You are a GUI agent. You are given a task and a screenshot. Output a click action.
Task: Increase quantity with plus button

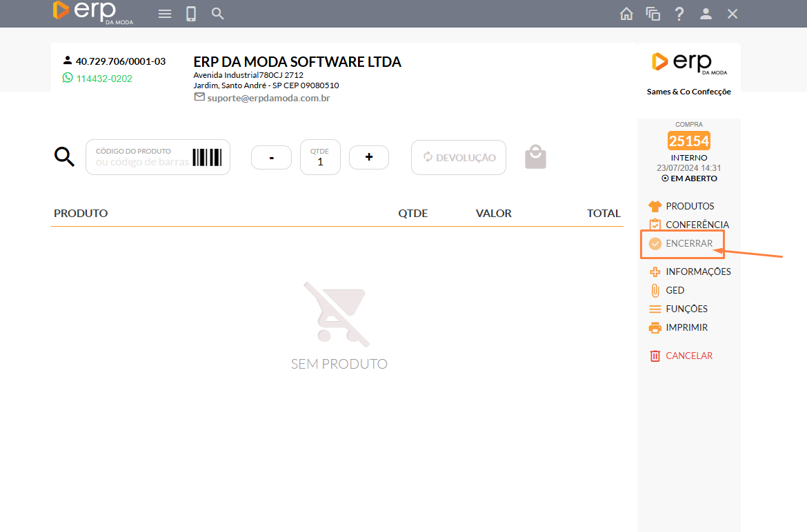[x=369, y=157]
